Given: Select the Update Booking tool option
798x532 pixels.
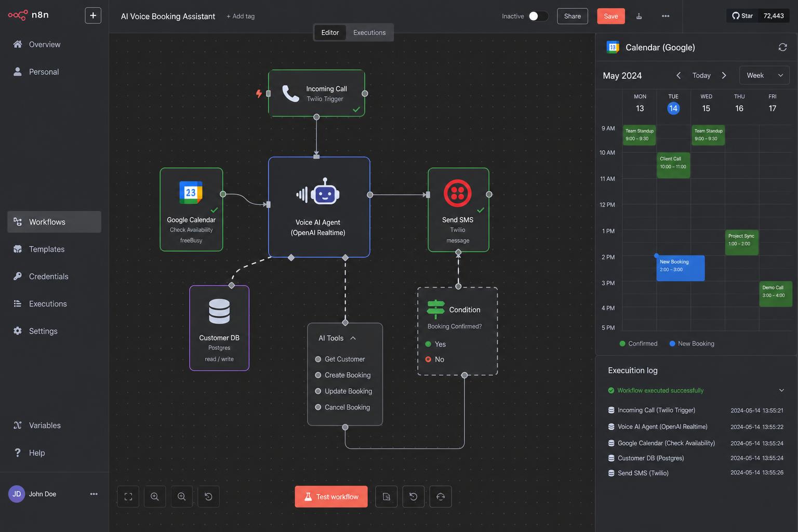Looking at the screenshot, I should tap(343, 391).
